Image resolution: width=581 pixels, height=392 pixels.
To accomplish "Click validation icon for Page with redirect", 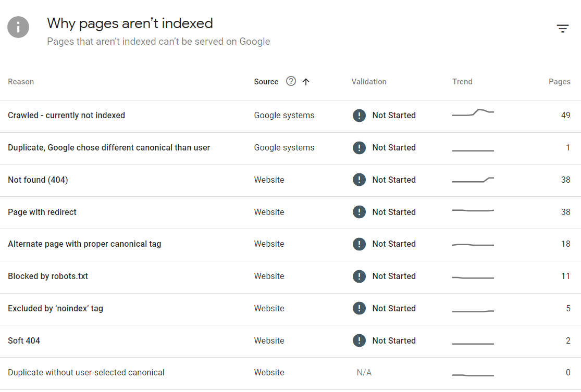I will point(359,212).
